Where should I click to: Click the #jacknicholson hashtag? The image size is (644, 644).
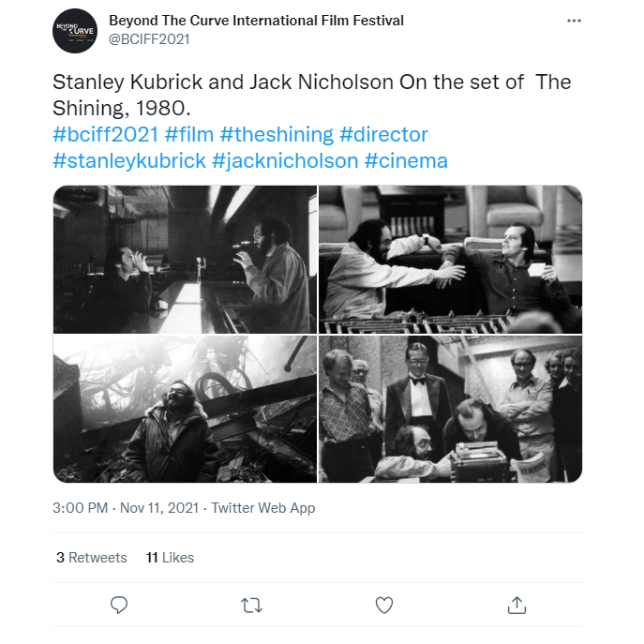point(285,160)
